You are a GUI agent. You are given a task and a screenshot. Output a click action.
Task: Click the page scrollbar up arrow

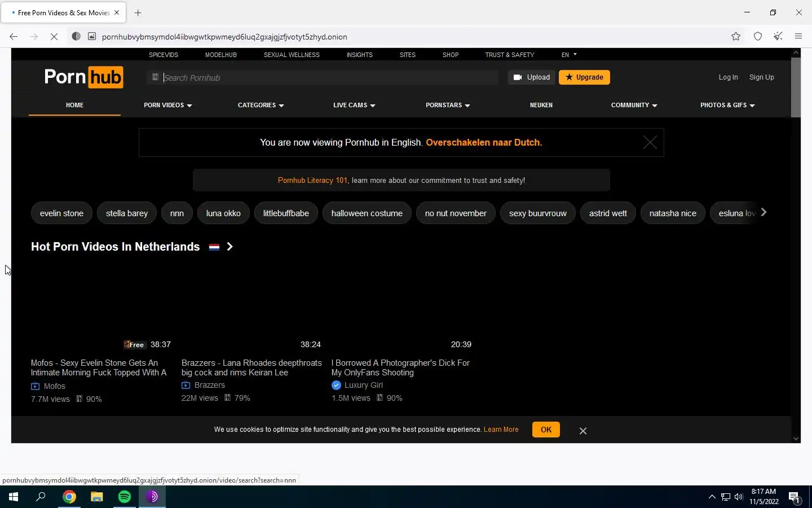[796, 52]
